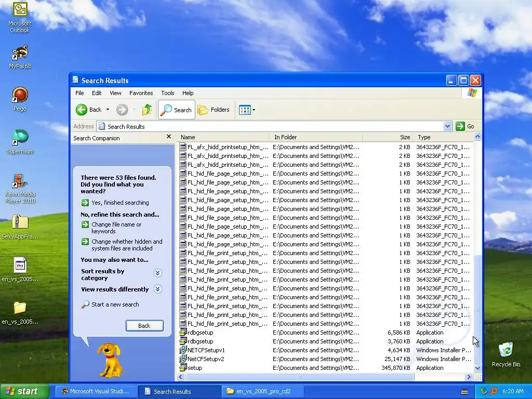Image resolution: width=532 pixels, height=399 pixels.
Task: Expand 'View results differently'
Action: pos(157,289)
